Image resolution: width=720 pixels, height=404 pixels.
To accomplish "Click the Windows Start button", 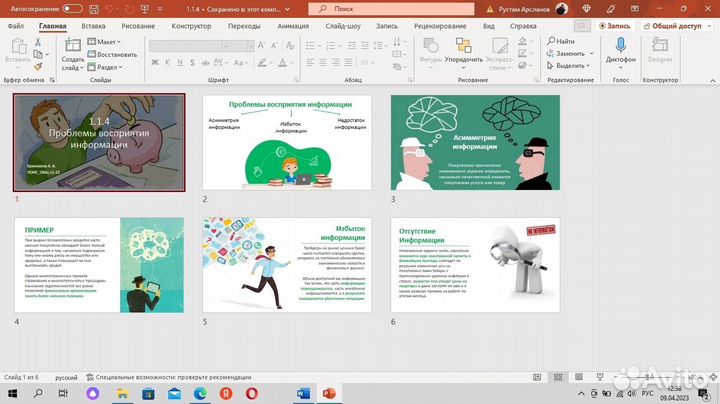I will (x=13, y=393).
